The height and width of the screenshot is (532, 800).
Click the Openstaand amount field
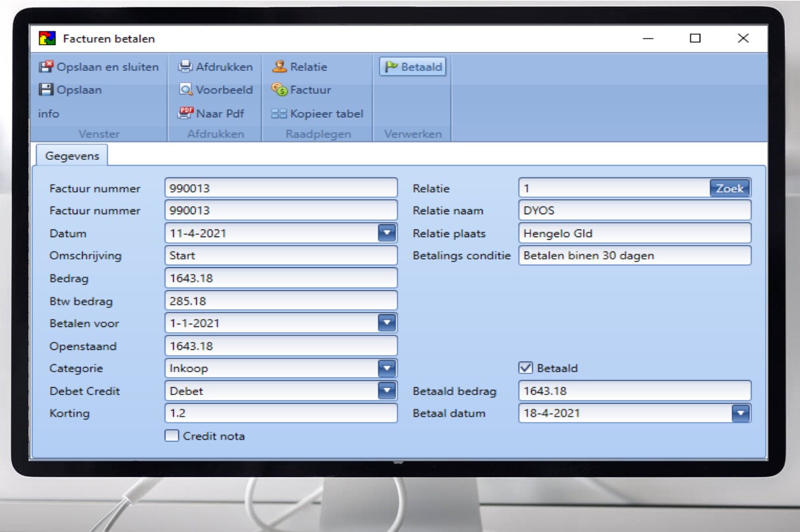[x=281, y=346]
